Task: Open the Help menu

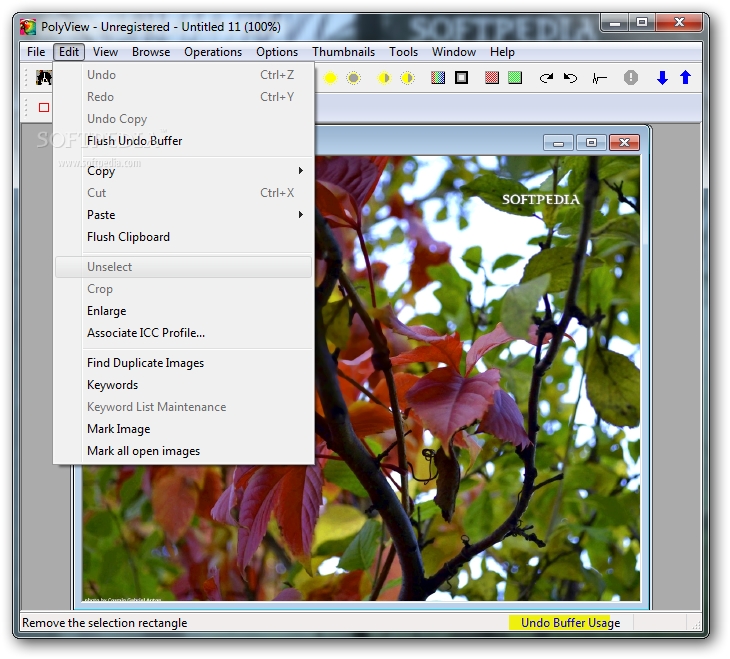Action: click(502, 52)
